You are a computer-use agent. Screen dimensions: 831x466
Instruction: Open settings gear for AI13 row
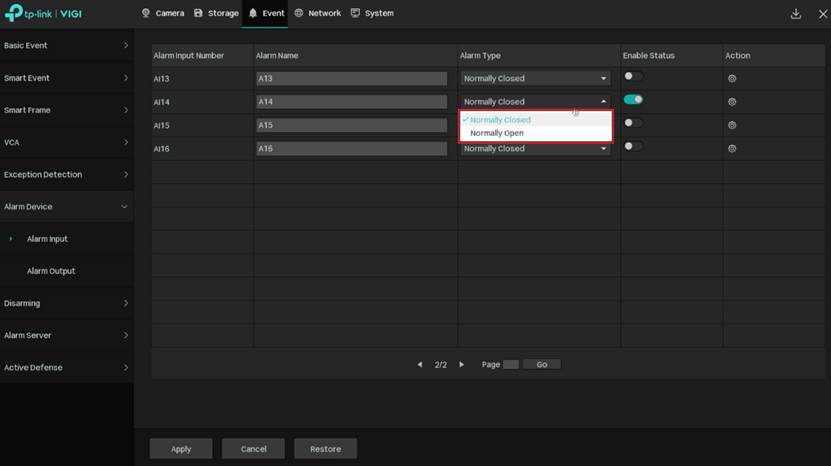[x=732, y=78]
